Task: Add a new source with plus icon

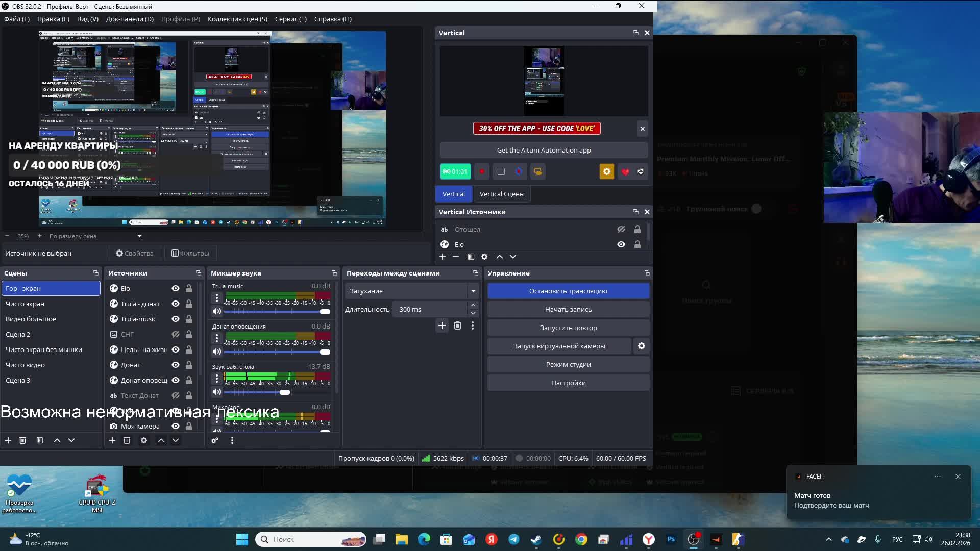Action: 112,440
